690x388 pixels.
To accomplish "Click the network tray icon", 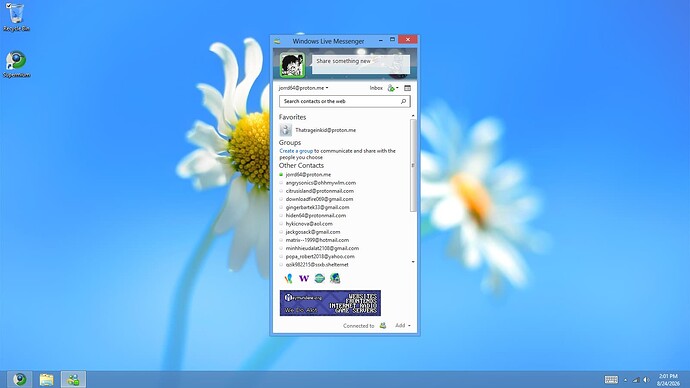I will tap(636, 380).
